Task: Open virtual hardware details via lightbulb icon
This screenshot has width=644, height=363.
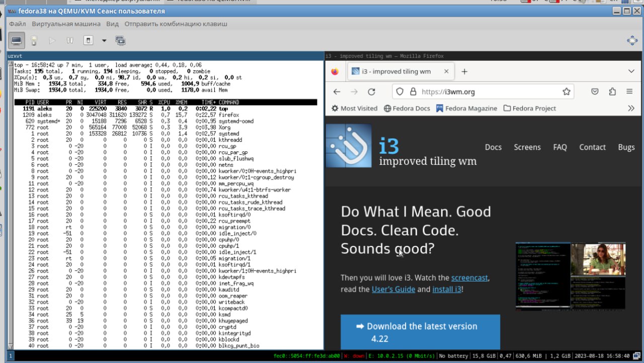Action: [34, 40]
